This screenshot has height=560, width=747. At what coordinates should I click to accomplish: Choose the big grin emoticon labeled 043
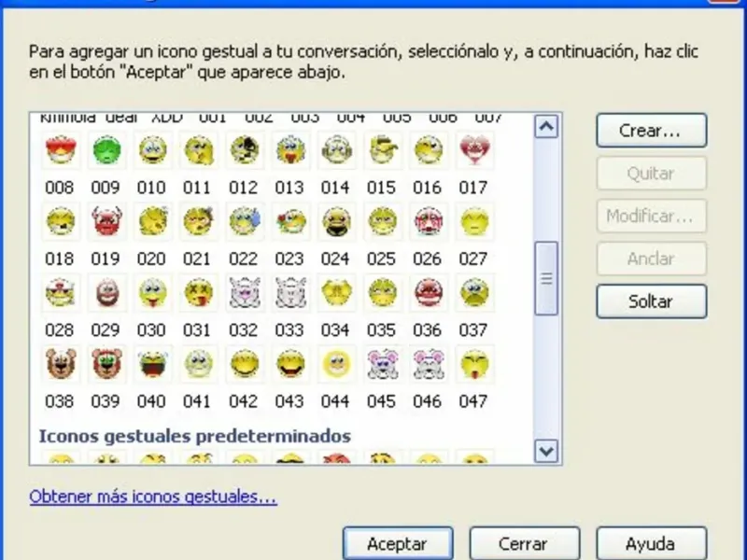click(290, 364)
